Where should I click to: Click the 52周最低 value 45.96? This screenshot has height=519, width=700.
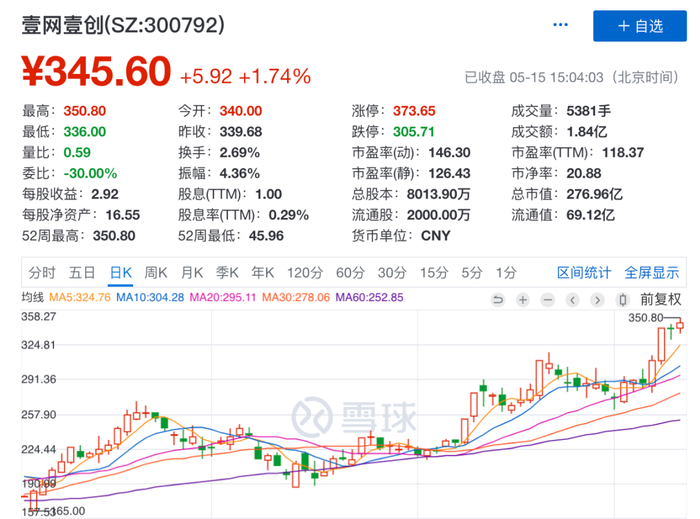266,236
